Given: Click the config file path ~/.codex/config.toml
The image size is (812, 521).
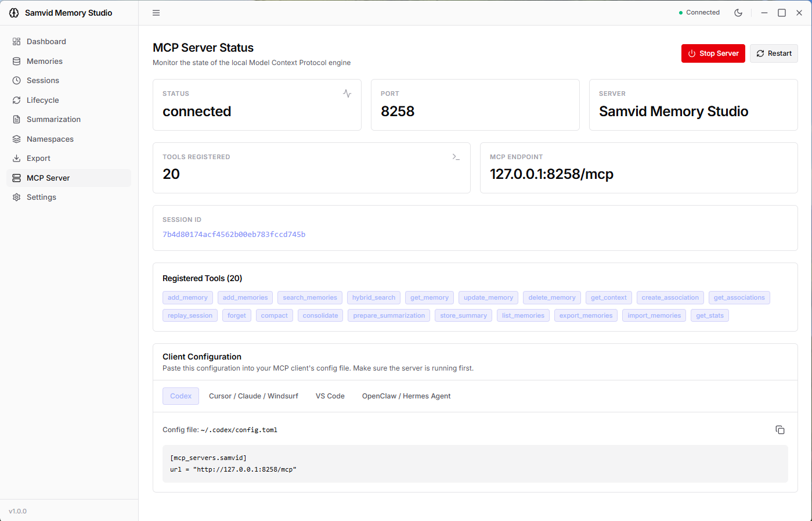Looking at the screenshot, I should 239,430.
